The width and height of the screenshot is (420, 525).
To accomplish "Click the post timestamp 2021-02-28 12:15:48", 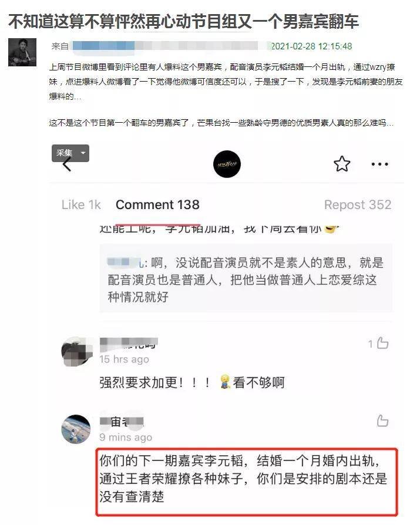I will pyautogui.click(x=311, y=46).
